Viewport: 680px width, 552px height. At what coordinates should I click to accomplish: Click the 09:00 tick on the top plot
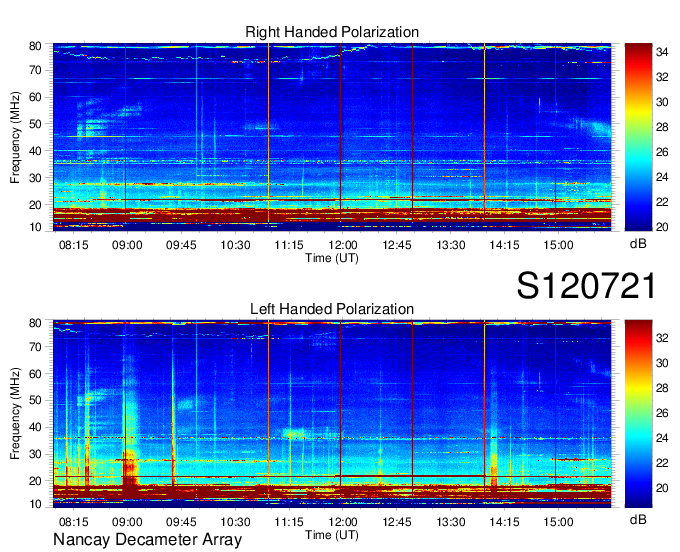coord(127,245)
